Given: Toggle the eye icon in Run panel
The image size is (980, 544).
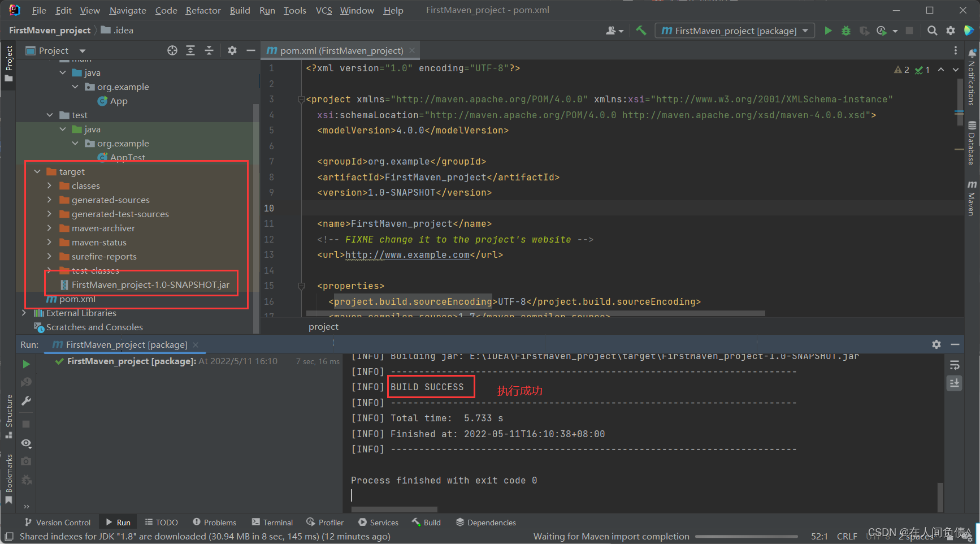Looking at the screenshot, I should tap(26, 443).
